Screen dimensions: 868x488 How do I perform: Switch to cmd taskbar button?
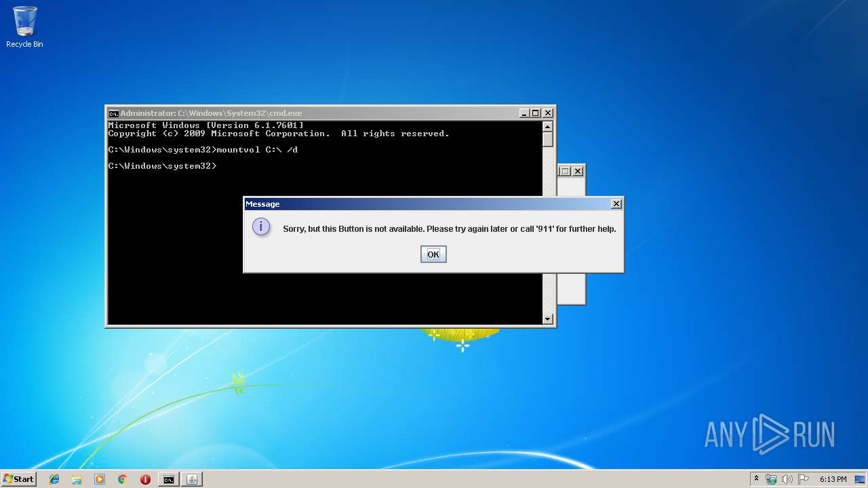(168, 479)
